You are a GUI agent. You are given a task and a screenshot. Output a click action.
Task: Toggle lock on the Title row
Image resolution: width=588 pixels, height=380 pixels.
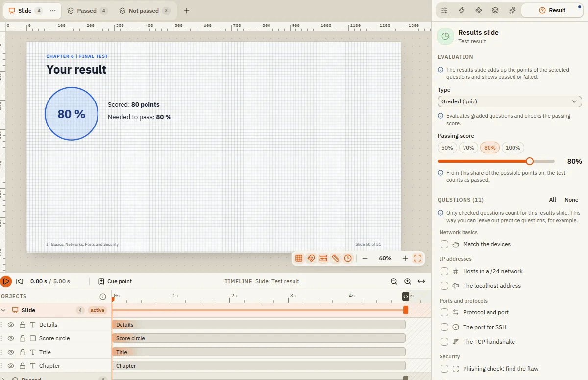pyautogui.click(x=23, y=352)
